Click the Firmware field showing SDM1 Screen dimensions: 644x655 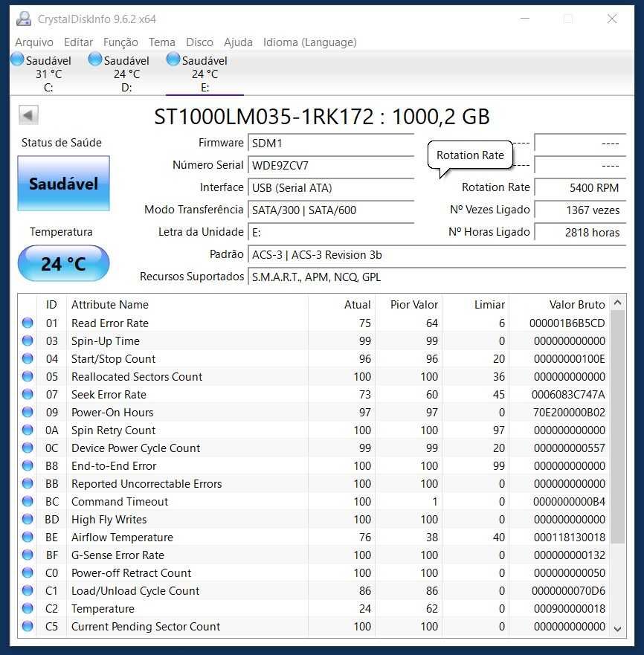(331, 143)
